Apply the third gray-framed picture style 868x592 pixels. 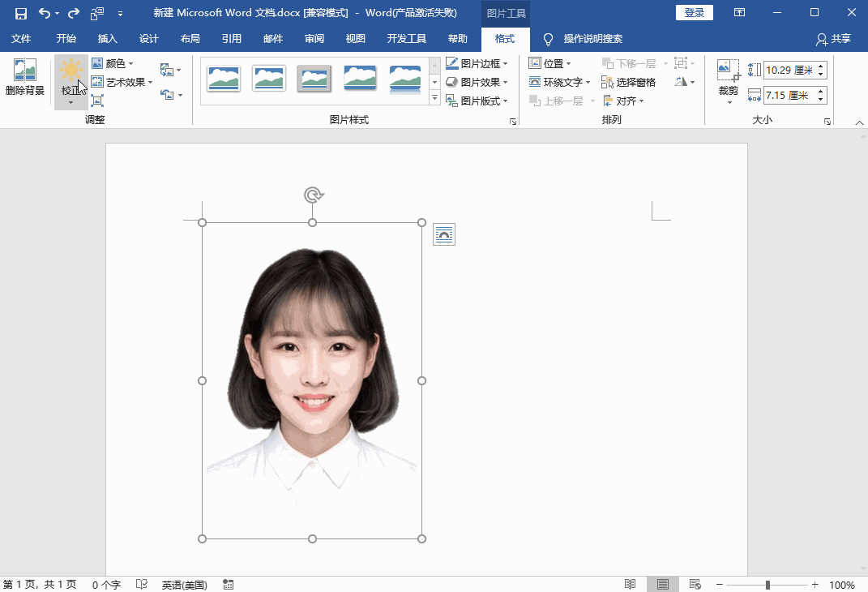[314, 79]
